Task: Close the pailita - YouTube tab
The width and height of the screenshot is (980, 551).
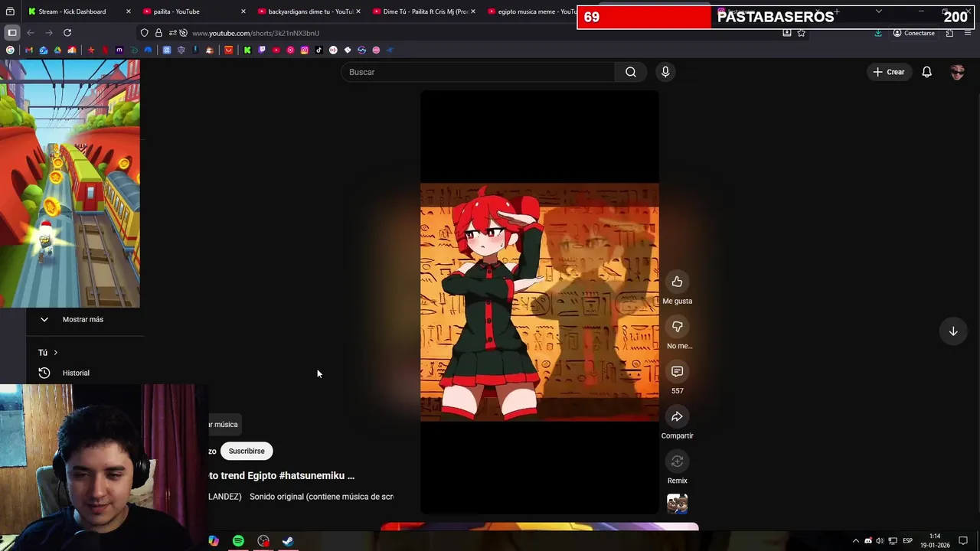Action: click(x=243, y=11)
